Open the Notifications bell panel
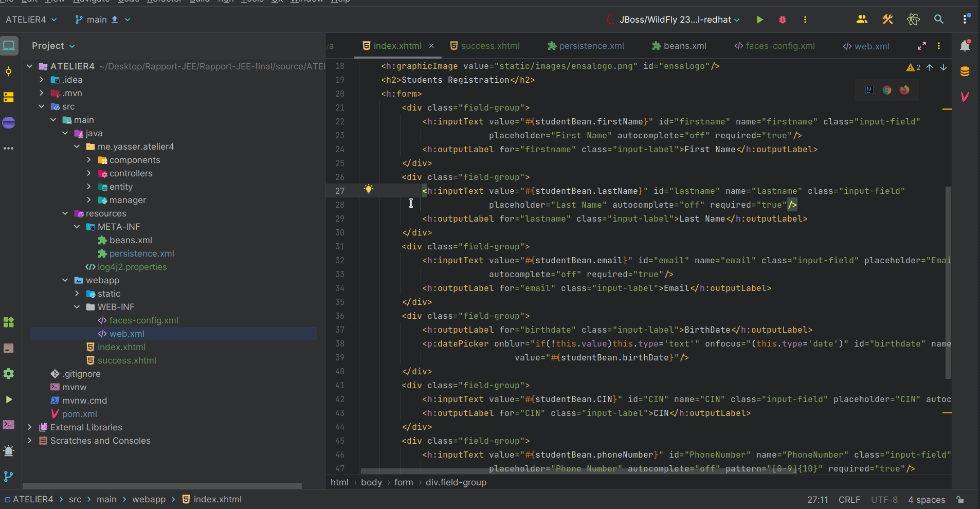980x509 pixels. click(x=965, y=46)
